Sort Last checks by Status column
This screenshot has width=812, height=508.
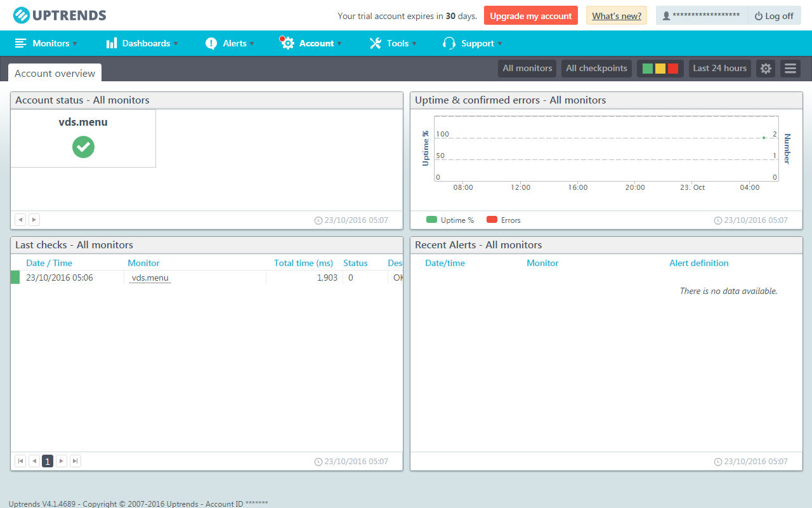click(x=355, y=263)
